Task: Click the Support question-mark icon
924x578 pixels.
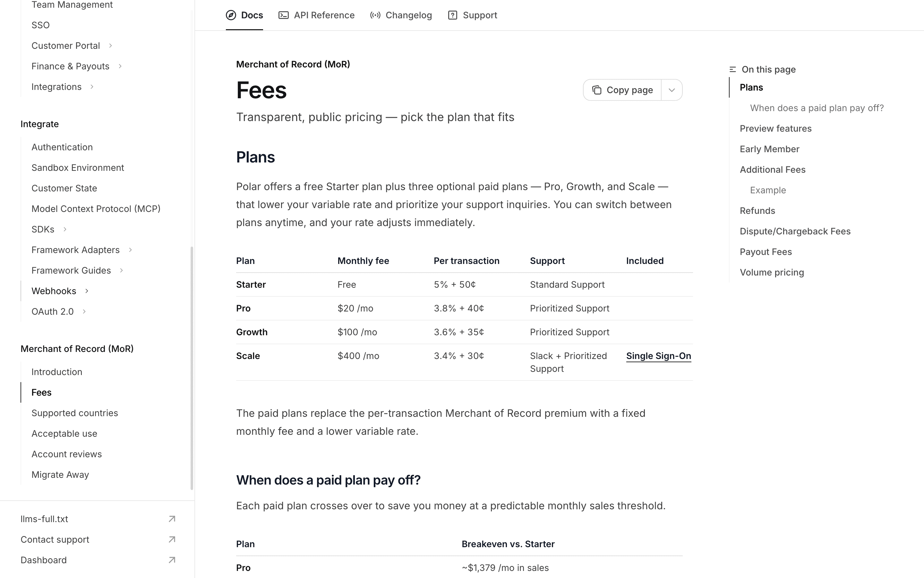Action: pyautogui.click(x=452, y=15)
